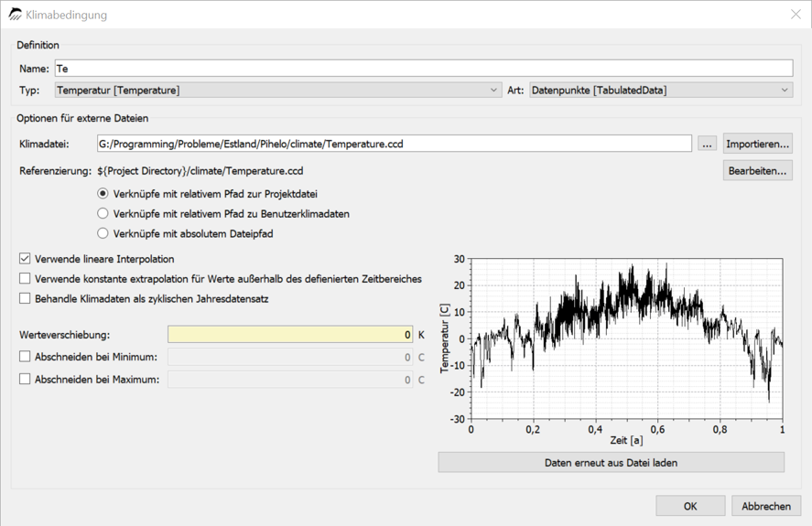Click the 'Optionen für externe Dateien' group title
The width and height of the screenshot is (812, 526).
point(82,118)
